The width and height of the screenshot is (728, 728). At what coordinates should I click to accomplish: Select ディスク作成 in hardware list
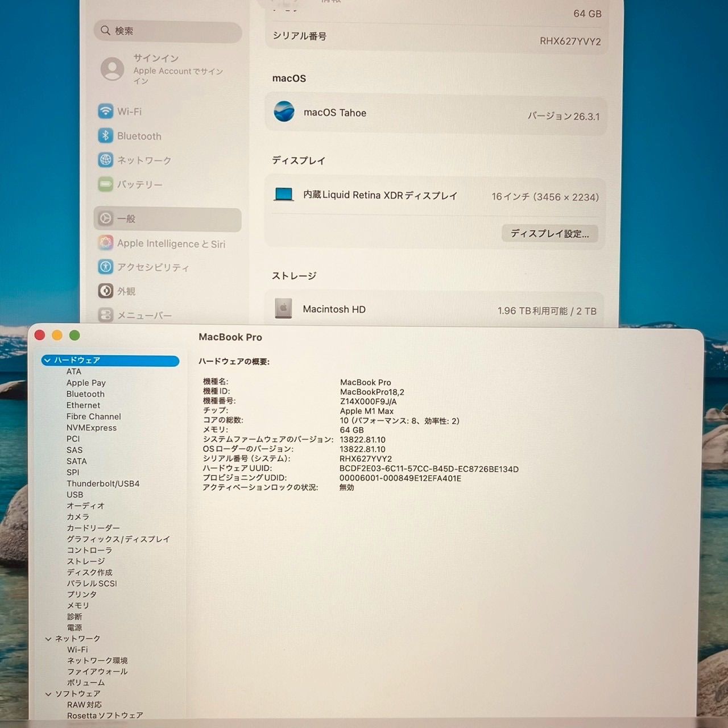pos(90,572)
